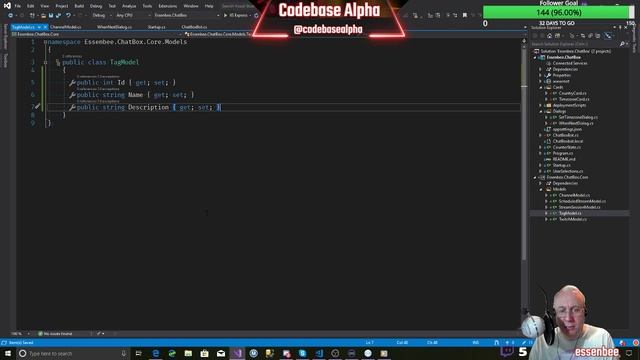Select TimezoneCard.cs in Solution Explorer
Image resolution: width=640 pixels, height=360 pixels.
click(574, 99)
